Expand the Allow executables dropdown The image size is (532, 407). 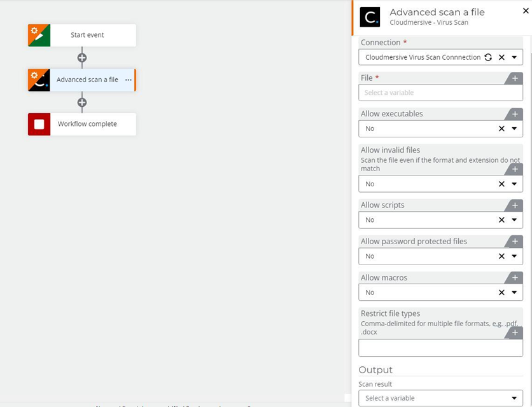coord(514,128)
